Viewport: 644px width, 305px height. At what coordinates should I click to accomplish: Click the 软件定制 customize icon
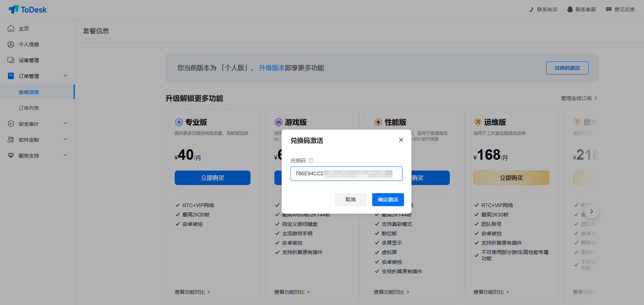click(11, 139)
